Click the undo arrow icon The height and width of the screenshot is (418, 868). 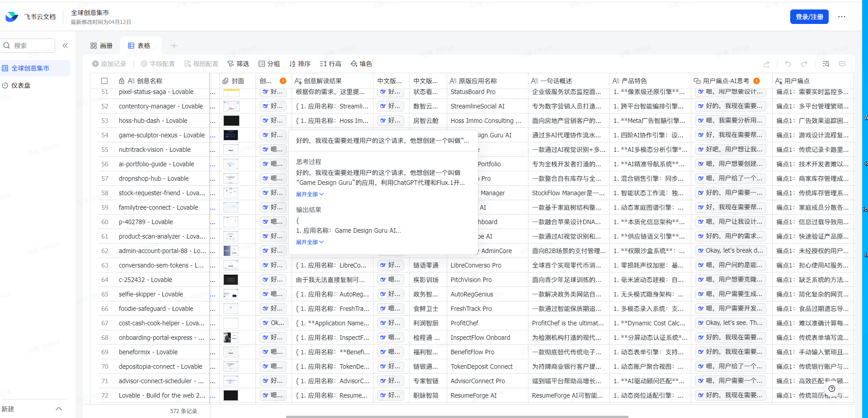click(788, 64)
